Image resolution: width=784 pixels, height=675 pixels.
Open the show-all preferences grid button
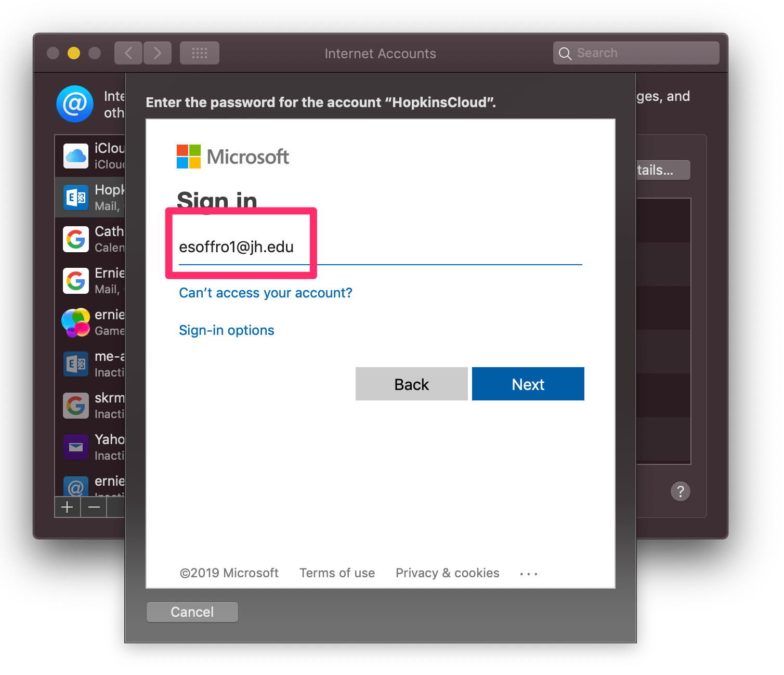[200, 53]
